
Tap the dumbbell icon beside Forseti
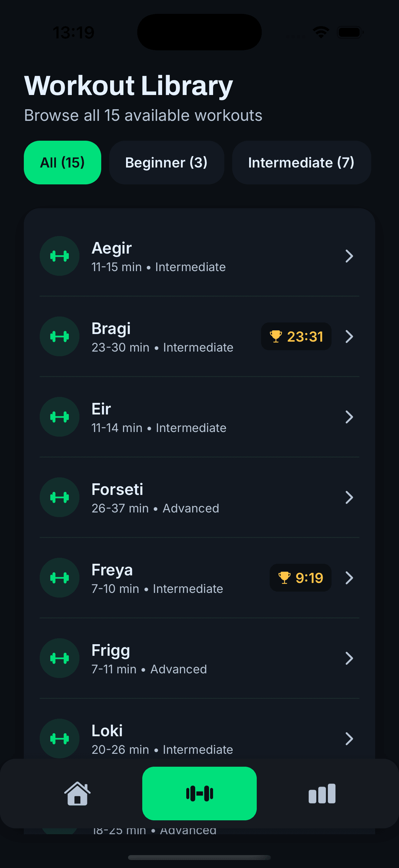point(60,497)
